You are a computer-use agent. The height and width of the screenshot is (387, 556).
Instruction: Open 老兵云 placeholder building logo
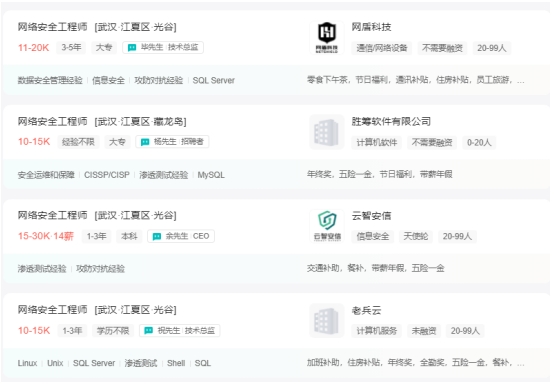pyautogui.click(x=327, y=320)
